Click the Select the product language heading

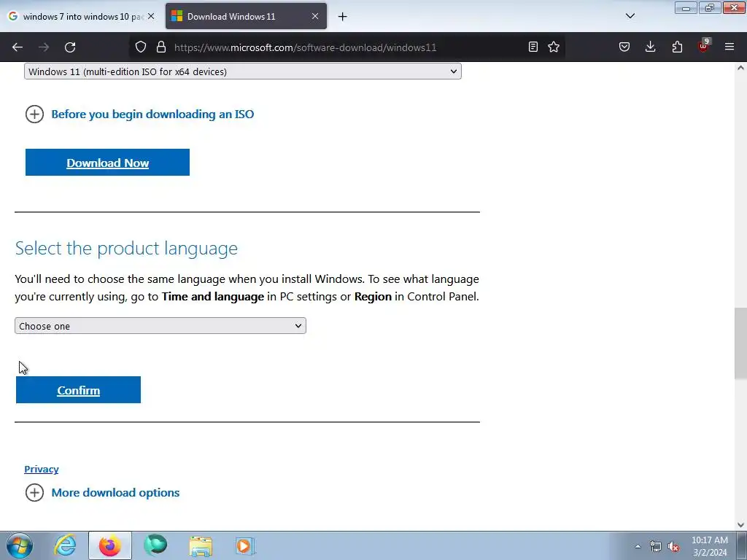(x=126, y=248)
